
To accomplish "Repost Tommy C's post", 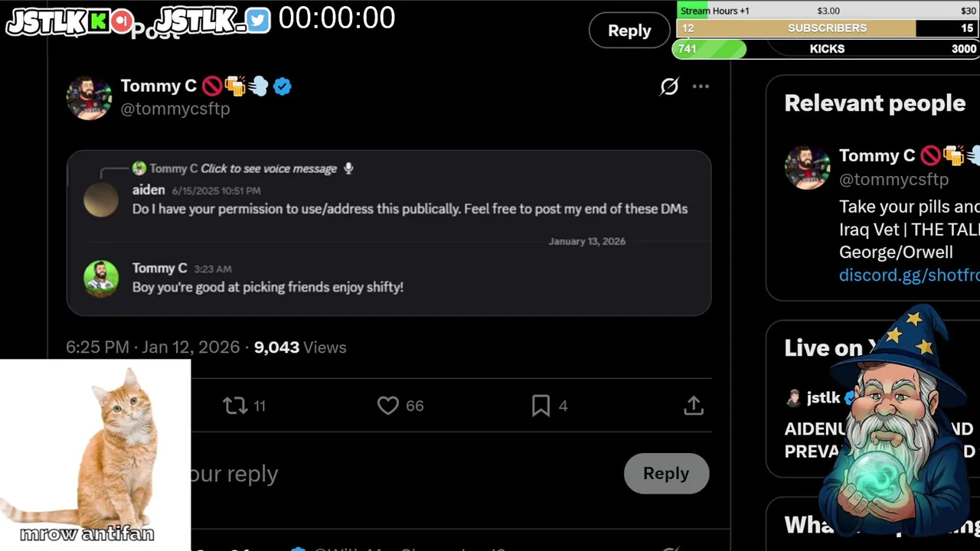I will click(x=235, y=406).
